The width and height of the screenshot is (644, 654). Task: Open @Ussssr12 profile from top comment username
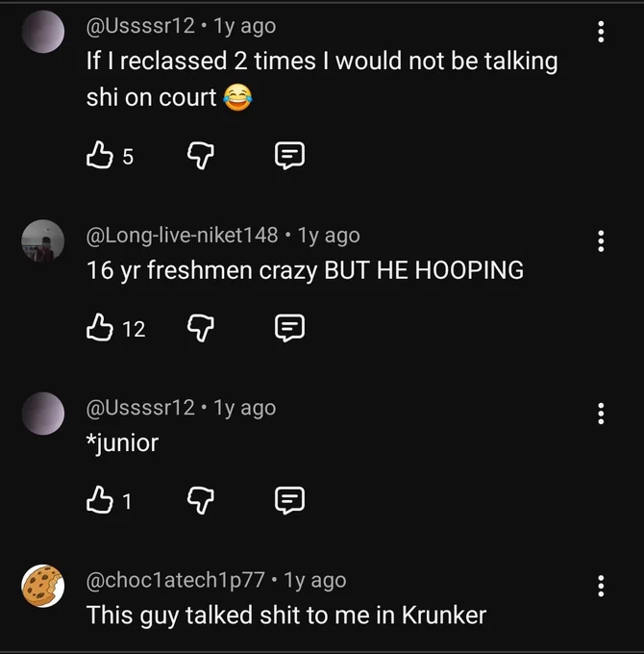tap(140, 26)
